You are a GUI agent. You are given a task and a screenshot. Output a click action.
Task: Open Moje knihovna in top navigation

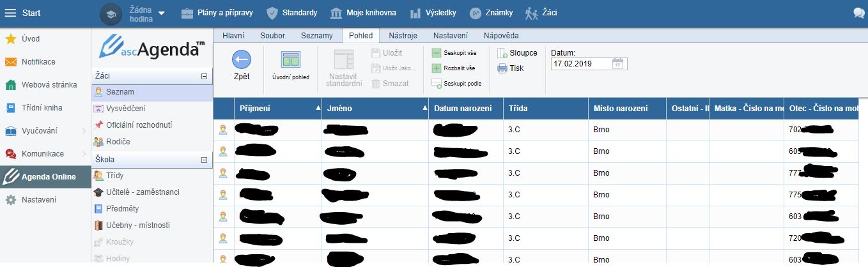tap(337, 13)
